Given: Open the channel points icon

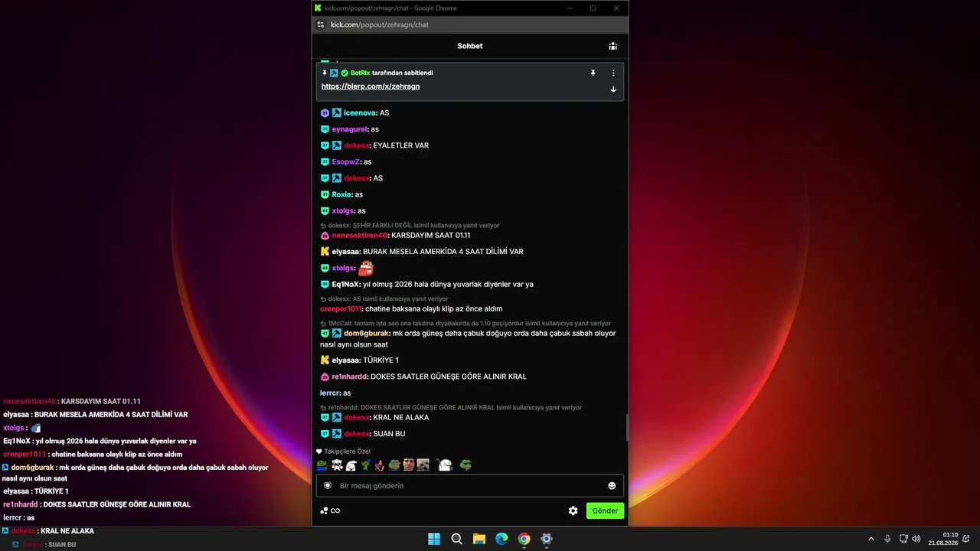Looking at the screenshot, I should pos(324,510).
